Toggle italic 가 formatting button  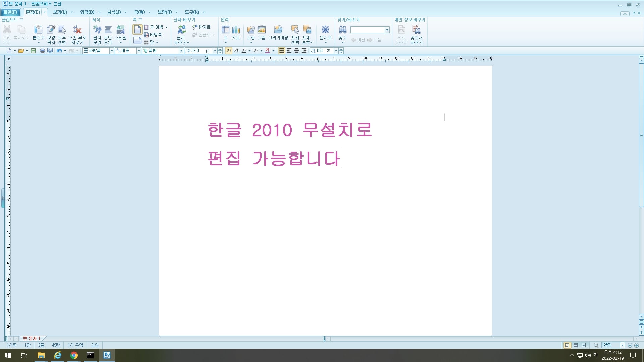(x=236, y=51)
